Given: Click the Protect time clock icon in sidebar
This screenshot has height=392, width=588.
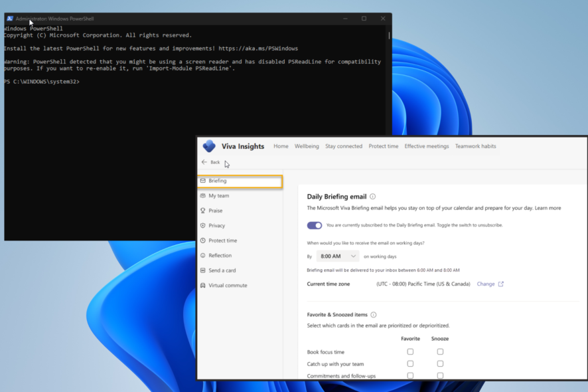Looking at the screenshot, I should tap(203, 241).
